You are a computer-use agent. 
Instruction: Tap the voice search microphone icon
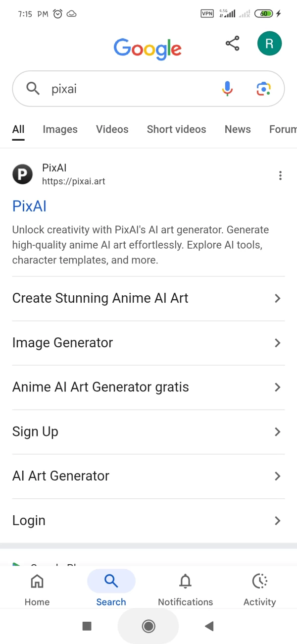[x=227, y=89]
